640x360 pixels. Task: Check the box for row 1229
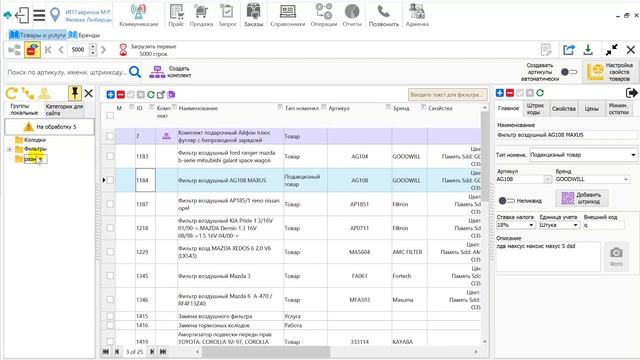tap(110, 252)
